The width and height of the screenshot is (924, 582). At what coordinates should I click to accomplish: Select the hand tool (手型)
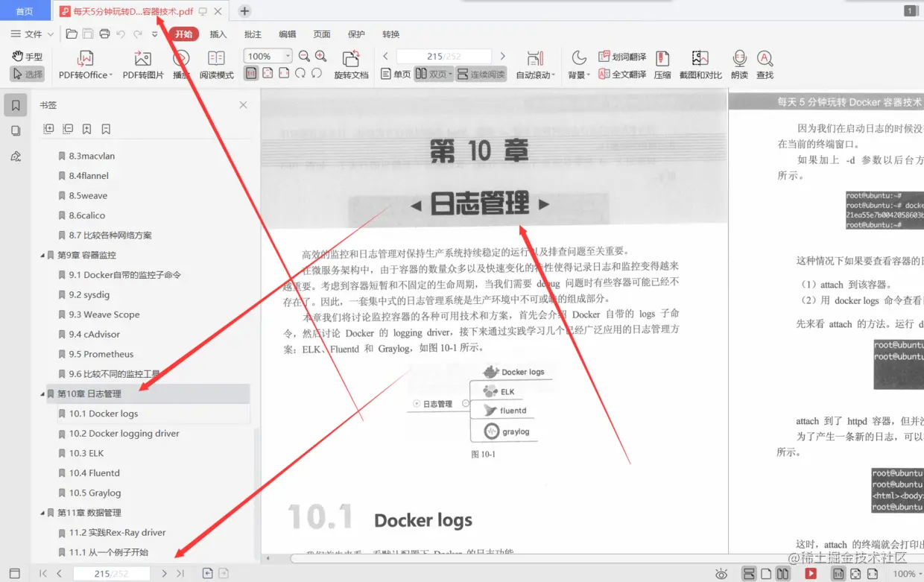[x=28, y=57]
